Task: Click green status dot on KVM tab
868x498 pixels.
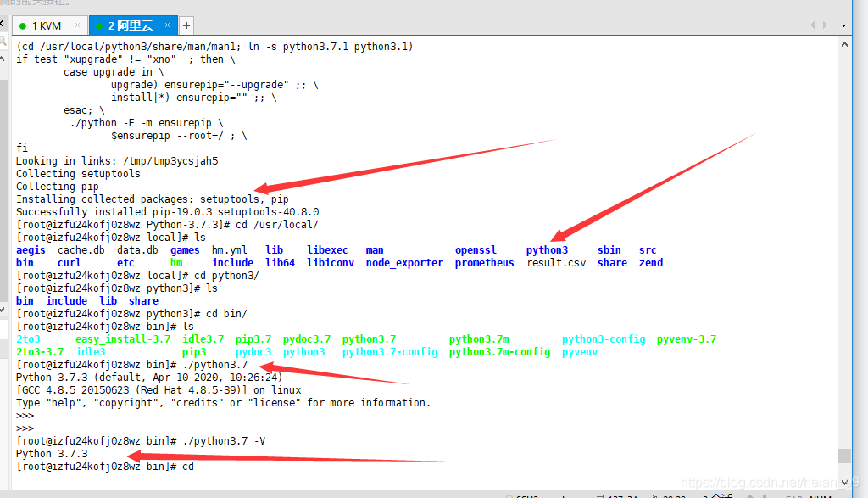Action: 23,26
